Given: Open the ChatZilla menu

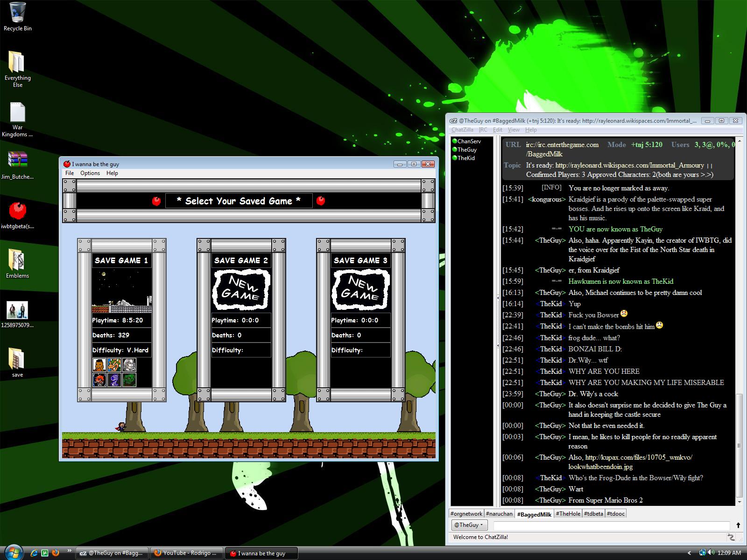Looking at the screenshot, I should pyautogui.click(x=462, y=130).
